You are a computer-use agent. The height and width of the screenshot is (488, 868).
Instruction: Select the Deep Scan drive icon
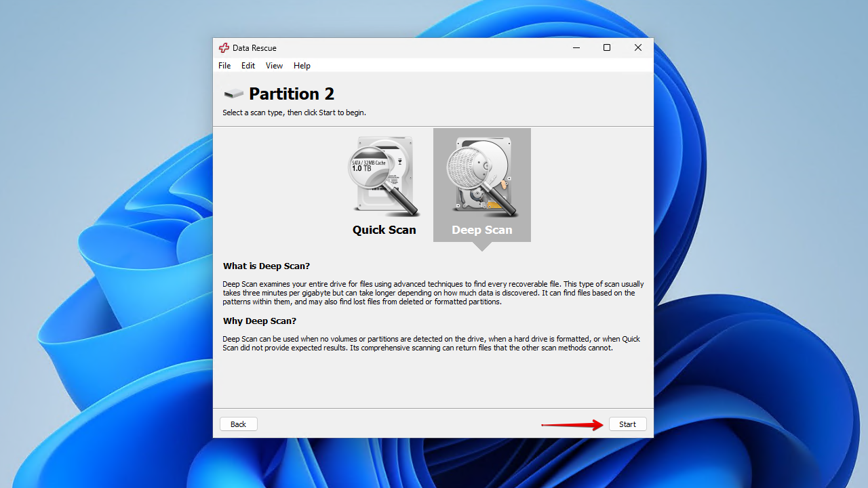[481, 176]
